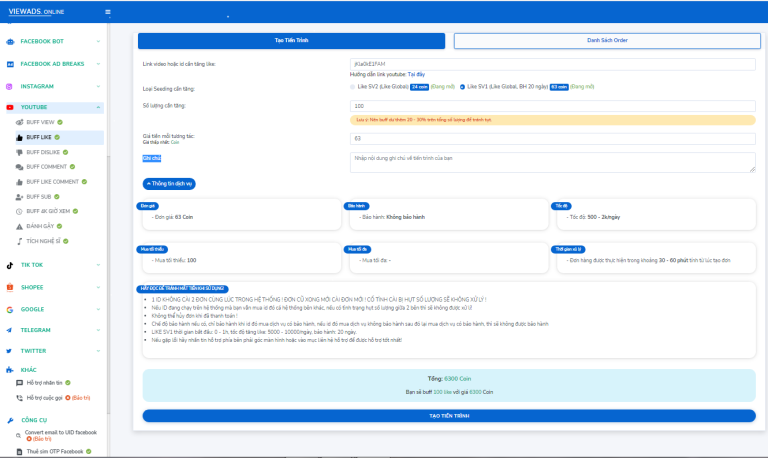The height and width of the screenshot is (458, 768).
Task: Click the VIEWADS.ONLINE logo
Action: click(x=36, y=12)
